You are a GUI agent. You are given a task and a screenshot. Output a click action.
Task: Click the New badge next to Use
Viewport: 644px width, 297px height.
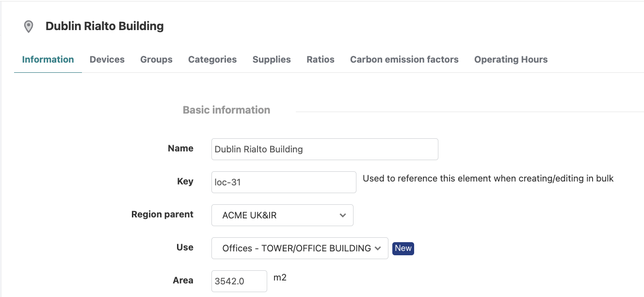point(403,248)
